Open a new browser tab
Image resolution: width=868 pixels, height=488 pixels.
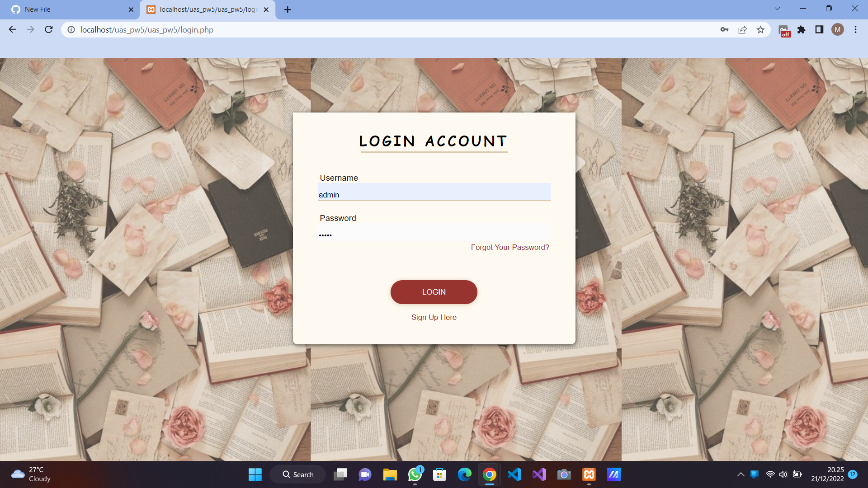click(x=288, y=9)
